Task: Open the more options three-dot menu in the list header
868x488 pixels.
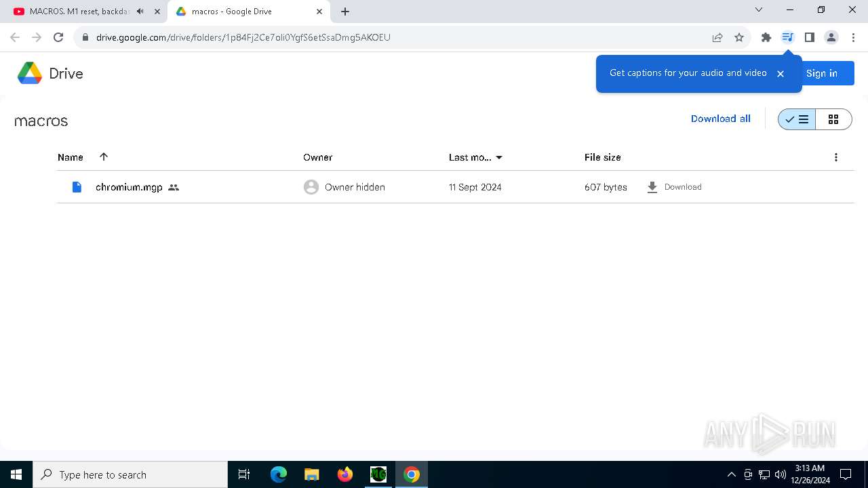Action: click(x=835, y=157)
